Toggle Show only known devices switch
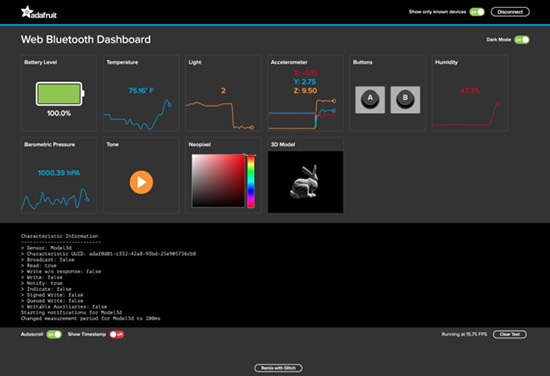The width and height of the screenshot is (550, 376). pyautogui.click(x=477, y=12)
